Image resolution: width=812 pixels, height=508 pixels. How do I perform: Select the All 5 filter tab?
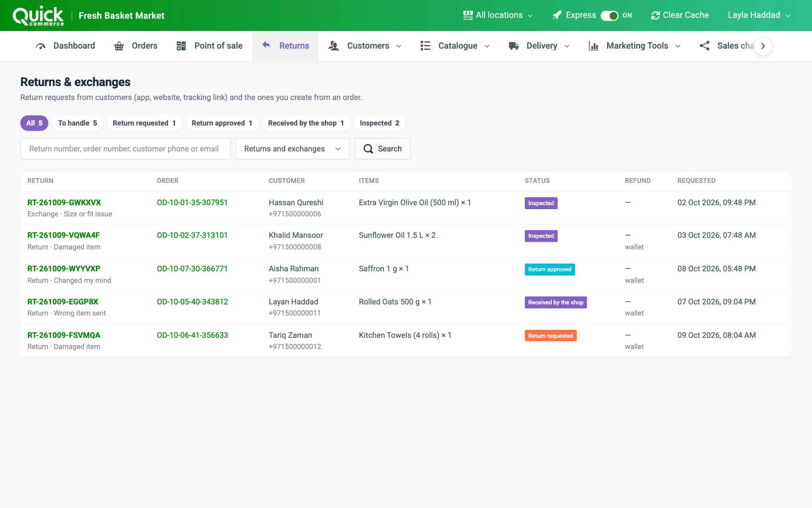(x=34, y=123)
